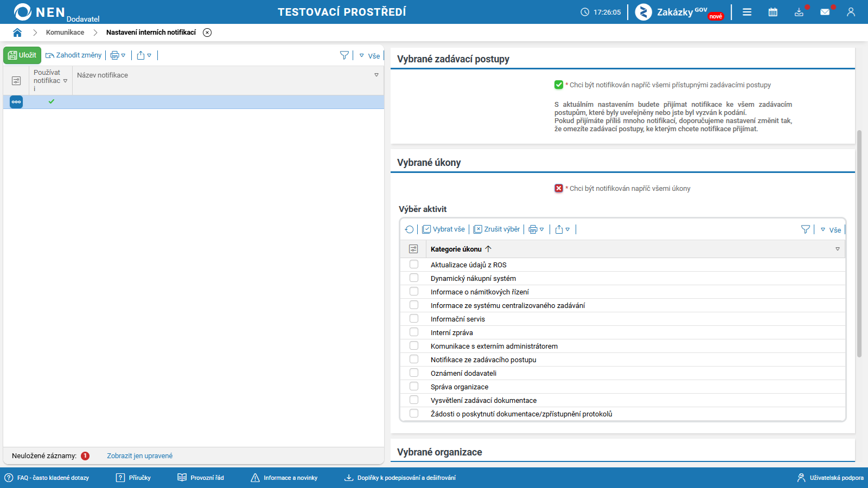Screen dimensions: 868x488
Task: Open the calendar icon in header
Action: 773,12
